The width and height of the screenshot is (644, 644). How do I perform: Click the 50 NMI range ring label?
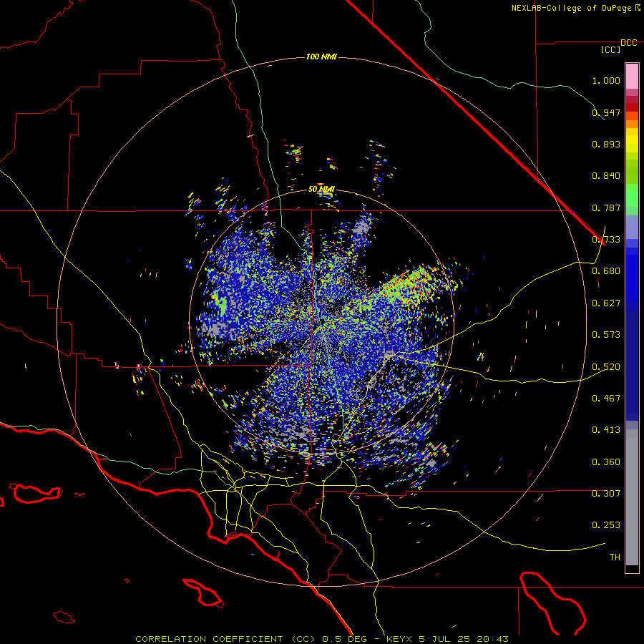coord(321,190)
